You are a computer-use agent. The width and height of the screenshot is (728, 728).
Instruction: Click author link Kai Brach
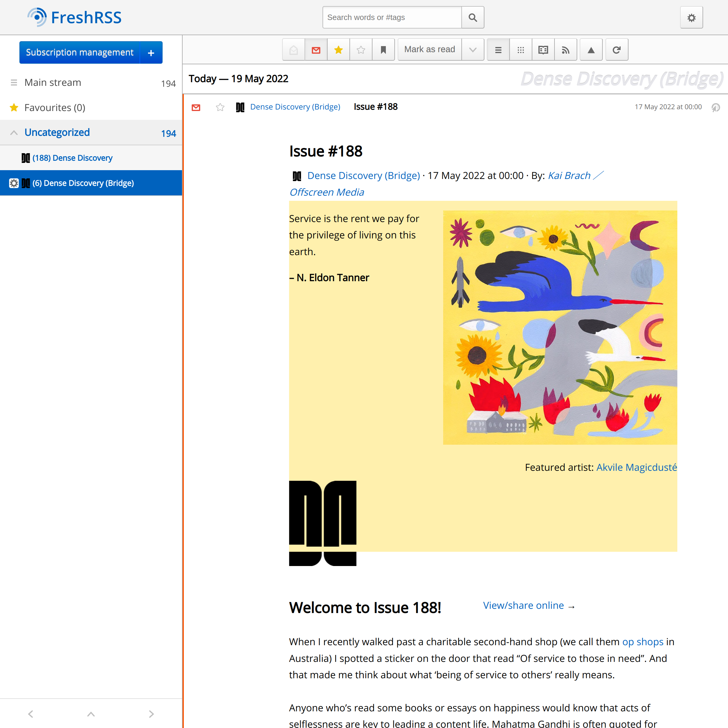[569, 176]
